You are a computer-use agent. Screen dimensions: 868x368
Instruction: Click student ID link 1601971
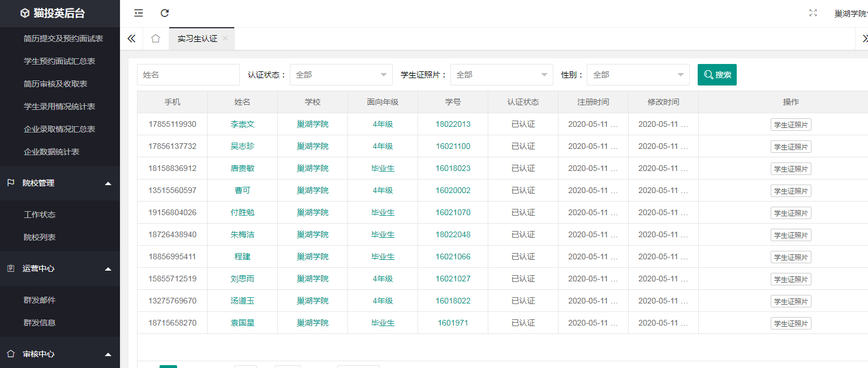tap(453, 323)
